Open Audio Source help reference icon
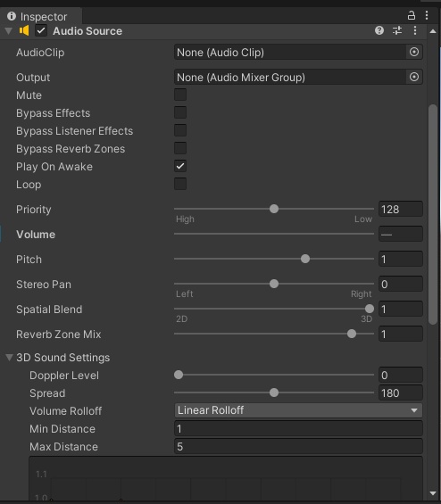441x504 pixels. tap(379, 30)
